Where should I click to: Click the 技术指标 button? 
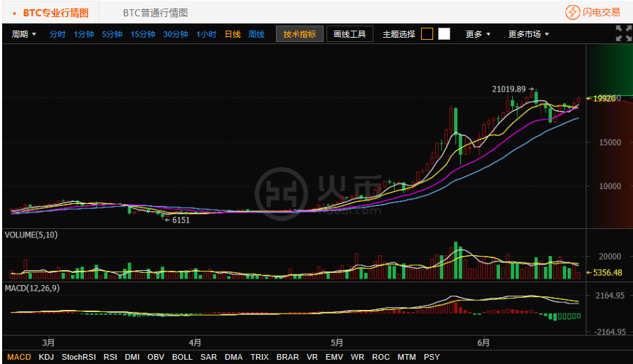[299, 34]
